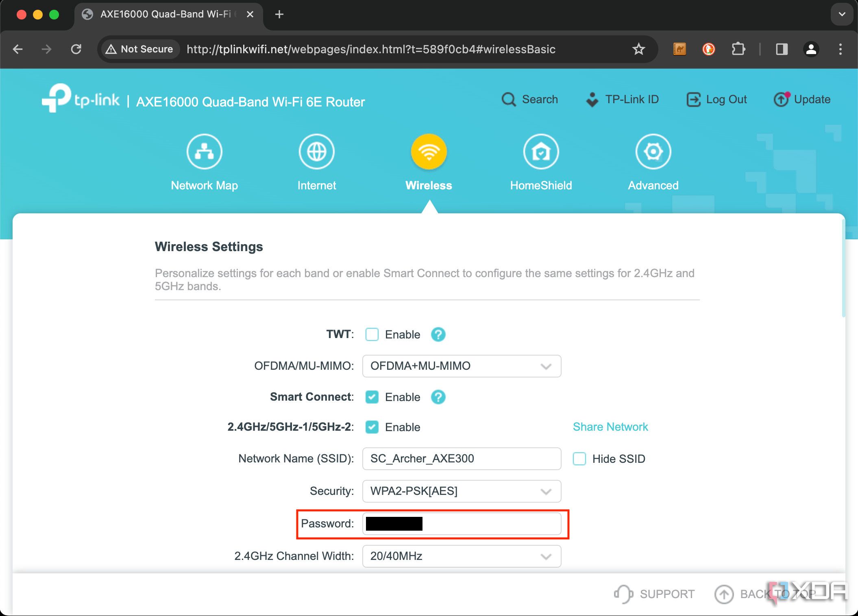The width and height of the screenshot is (858, 616).
Task: Click the Password input field
Action: (462, 524)
